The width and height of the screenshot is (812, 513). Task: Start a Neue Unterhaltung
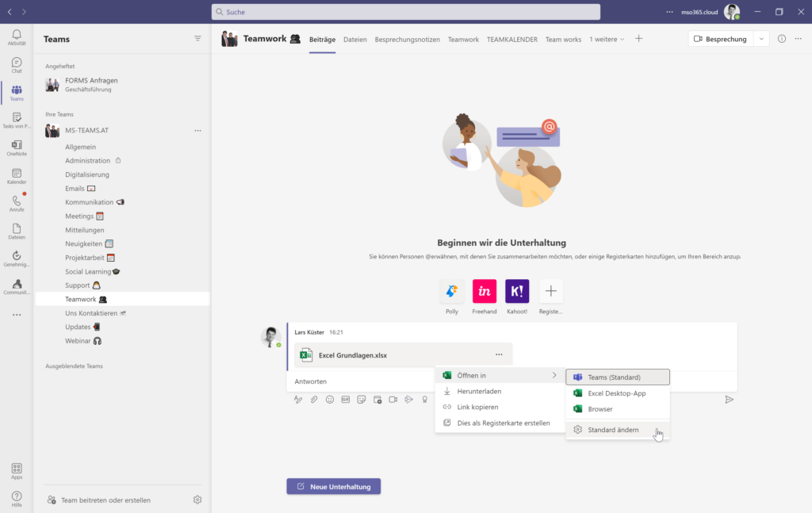[x=334, y=486]
